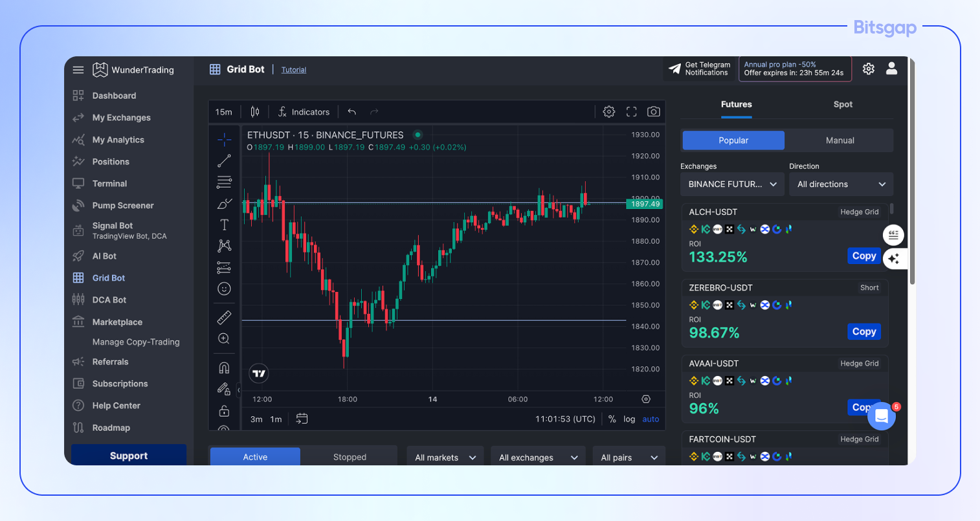Open the TradingView logo watermark
This screenshot has height=521, width=980.
tap(258, 373)
